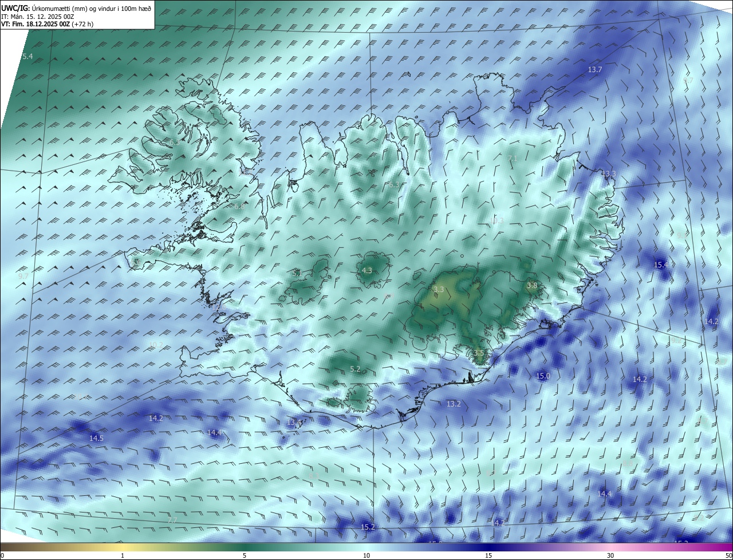Click the "10.3" value label
733x560 pixels.
click(496, 220)
